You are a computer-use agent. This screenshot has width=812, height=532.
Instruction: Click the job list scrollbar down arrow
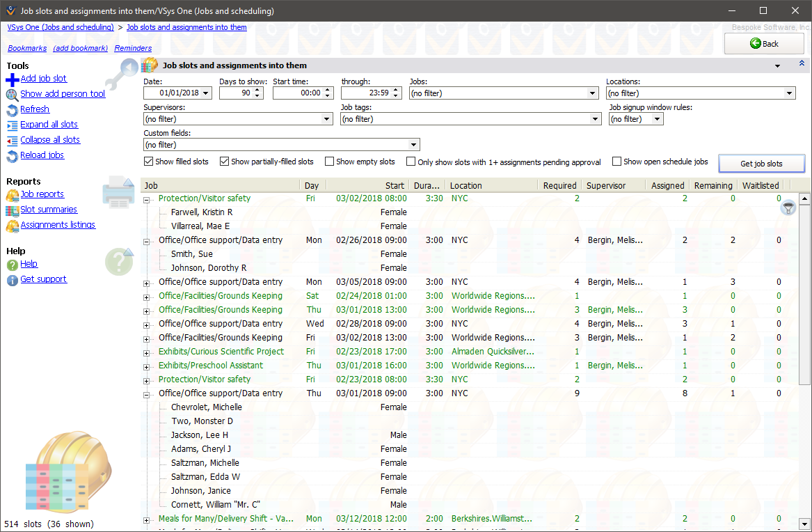(806, 522)
